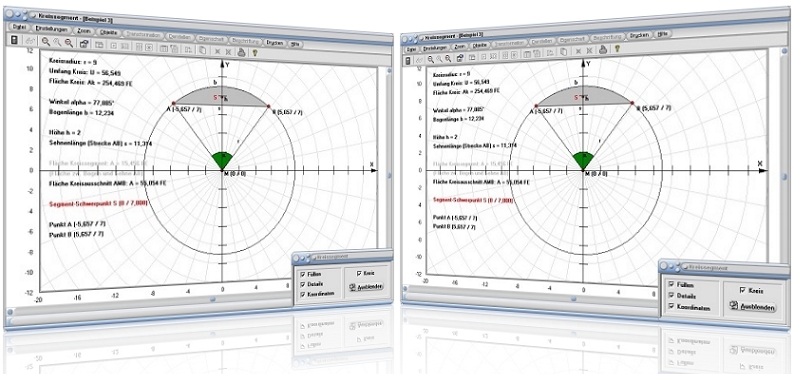
Task: Click the copy pages icon in right toolbar
Action: (x=564, y=51)
